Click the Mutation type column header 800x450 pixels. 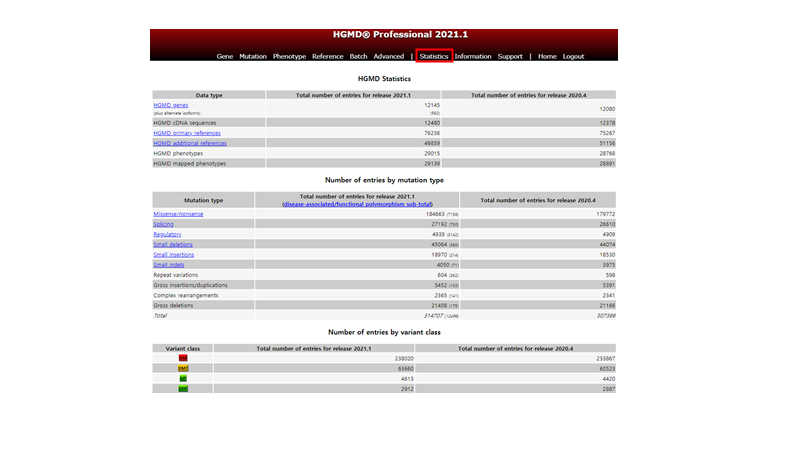click(204, 201)
